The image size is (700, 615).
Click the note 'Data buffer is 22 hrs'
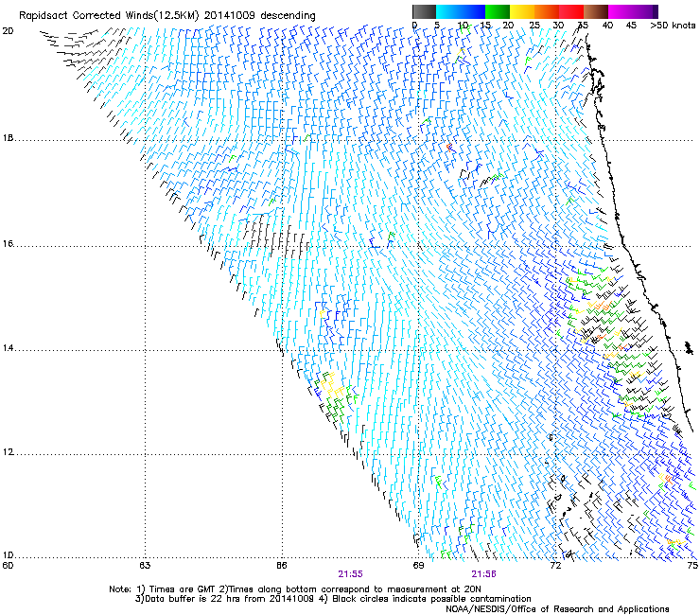coord(194,599)
